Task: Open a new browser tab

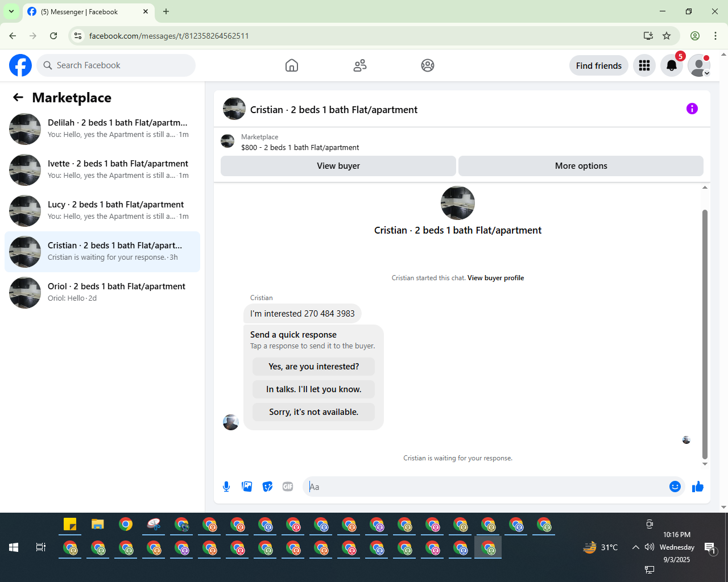Action: pyautogui.click(x=166, y=11)
